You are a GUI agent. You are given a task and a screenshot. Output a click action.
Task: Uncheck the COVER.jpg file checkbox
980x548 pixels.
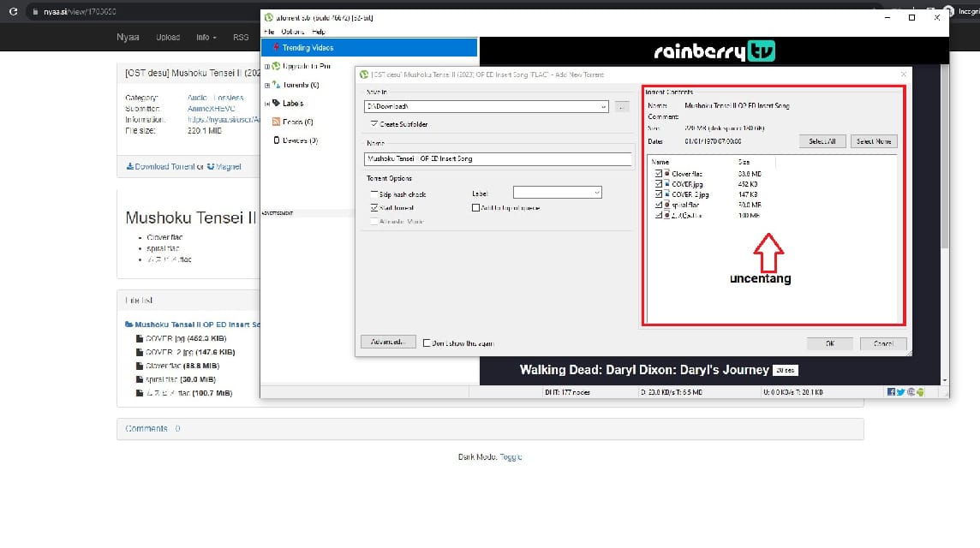[658, 184]
